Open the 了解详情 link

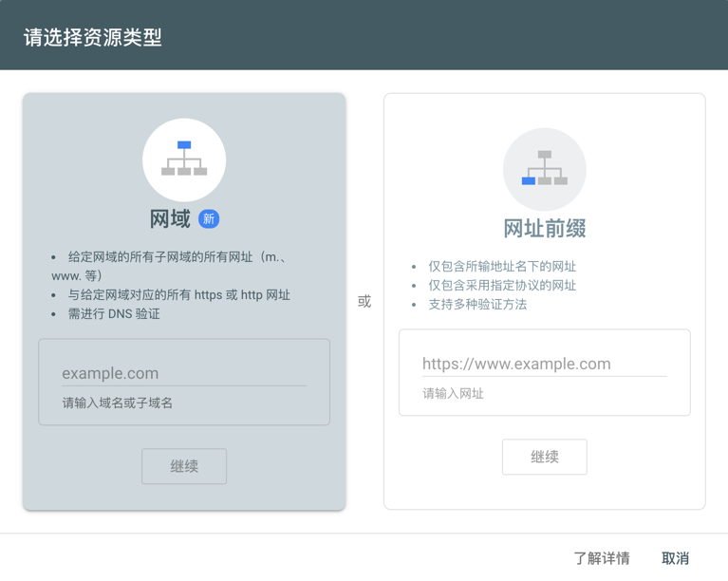602,558
